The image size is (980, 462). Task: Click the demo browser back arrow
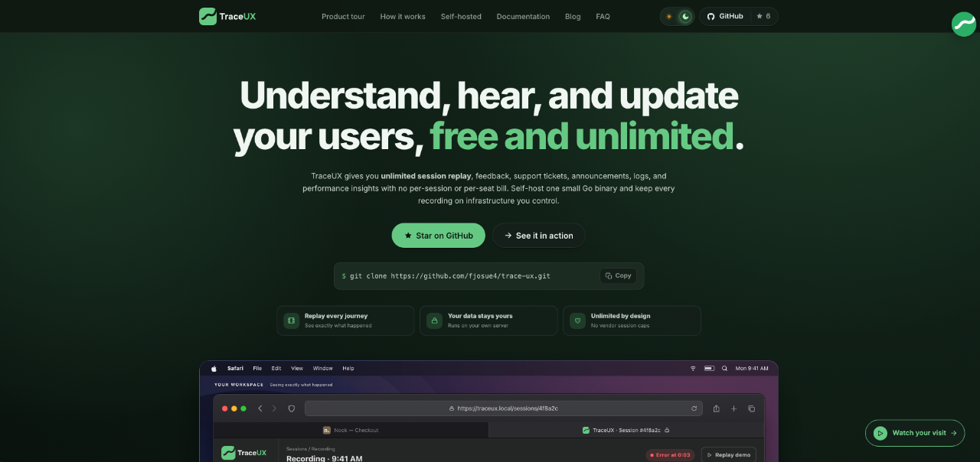[260, 408]
